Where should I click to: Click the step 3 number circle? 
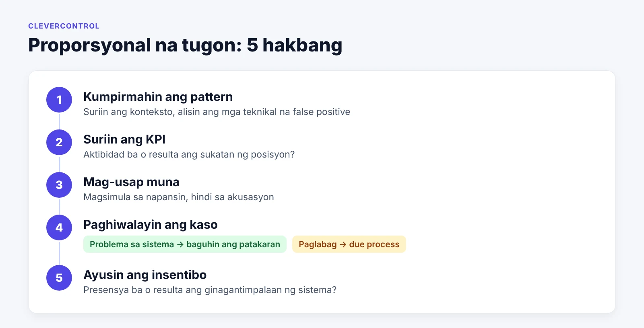tap(59, 185)
